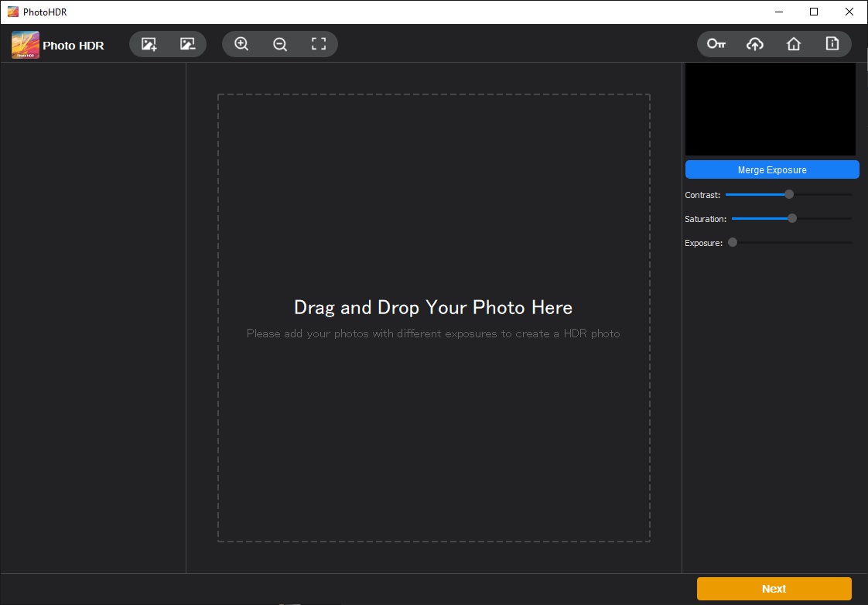The image size is (868, 605).
Task: Zoom out with the magnifier minus icon
Action: pos(280,44)
